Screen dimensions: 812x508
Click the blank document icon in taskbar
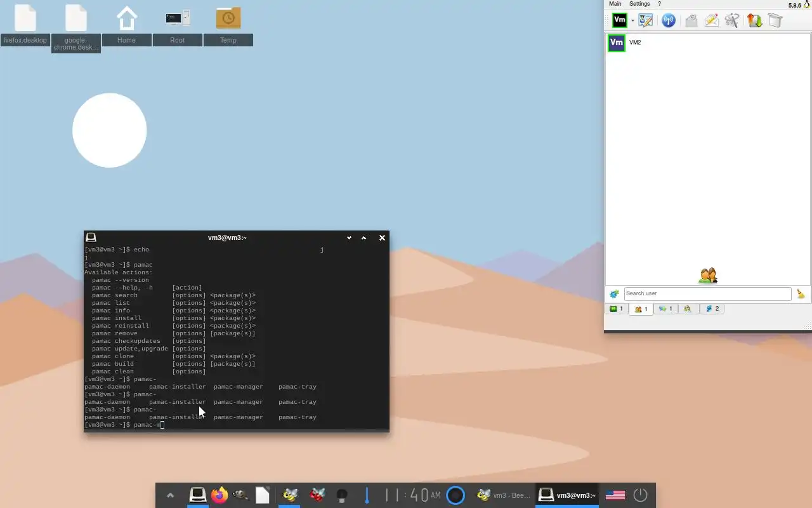[263, 495]
